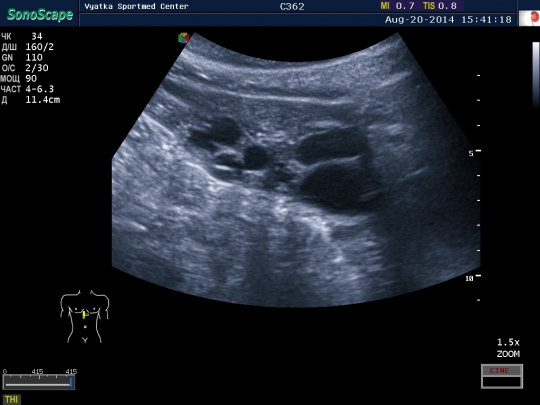Click the C362 probe label
The width and height of the screenshot is (540, 405).
tap(292, 7)
